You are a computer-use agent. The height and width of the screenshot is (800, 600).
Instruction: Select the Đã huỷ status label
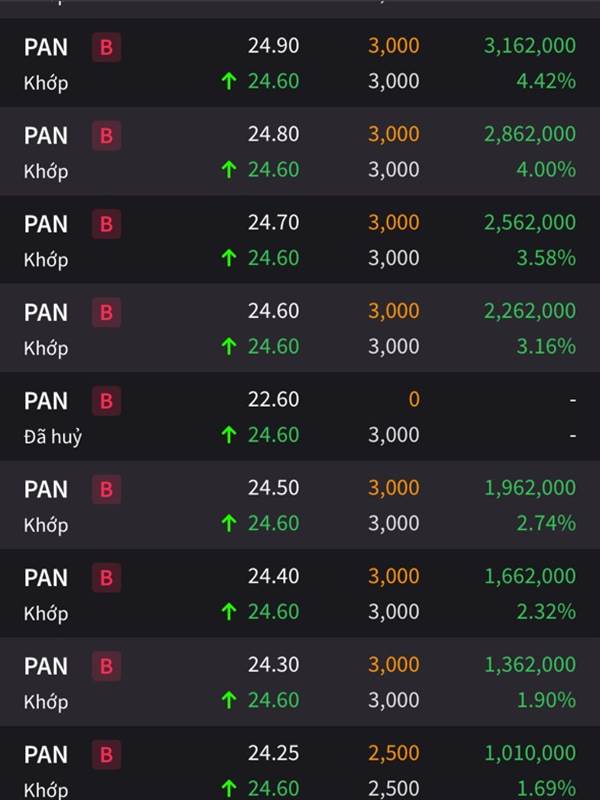point(53,437)
